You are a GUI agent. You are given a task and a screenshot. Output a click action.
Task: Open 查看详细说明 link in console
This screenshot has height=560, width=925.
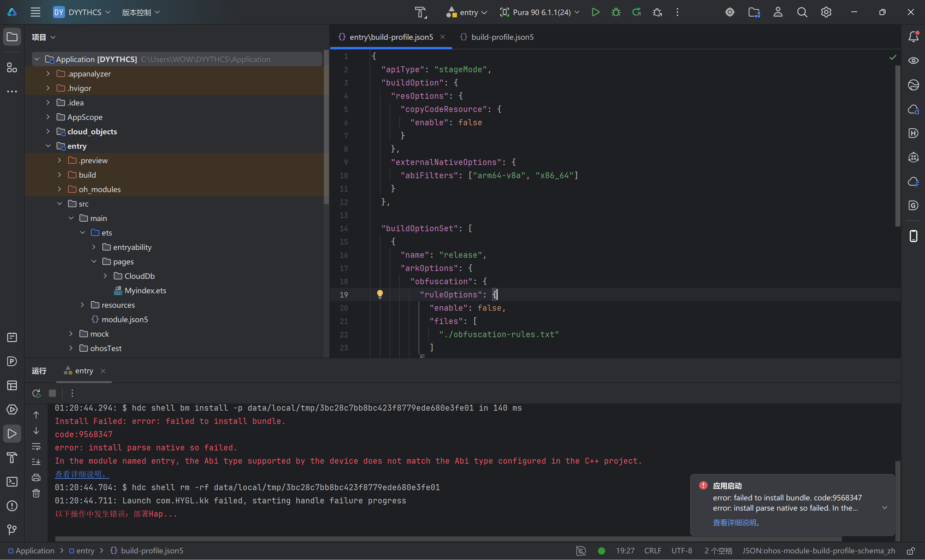click(82, 474)
